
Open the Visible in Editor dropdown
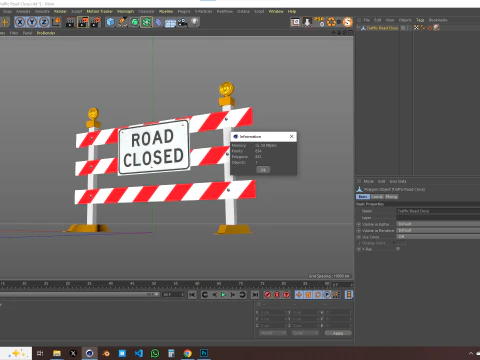[438, 224]
